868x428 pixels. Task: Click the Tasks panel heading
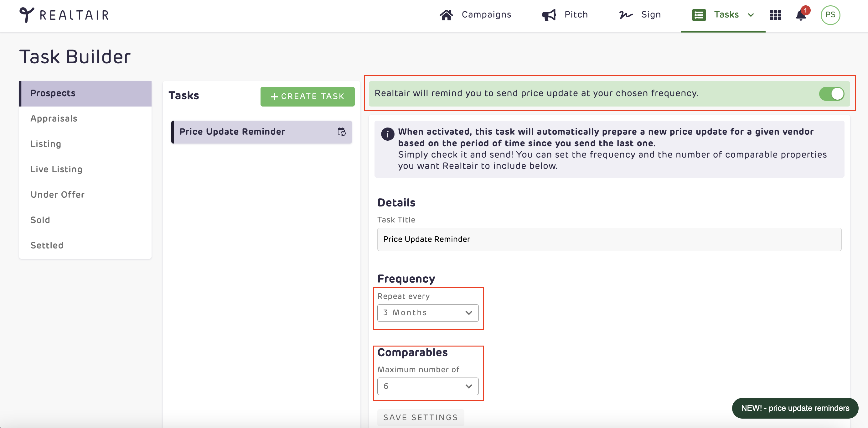[x=183, y=96]
